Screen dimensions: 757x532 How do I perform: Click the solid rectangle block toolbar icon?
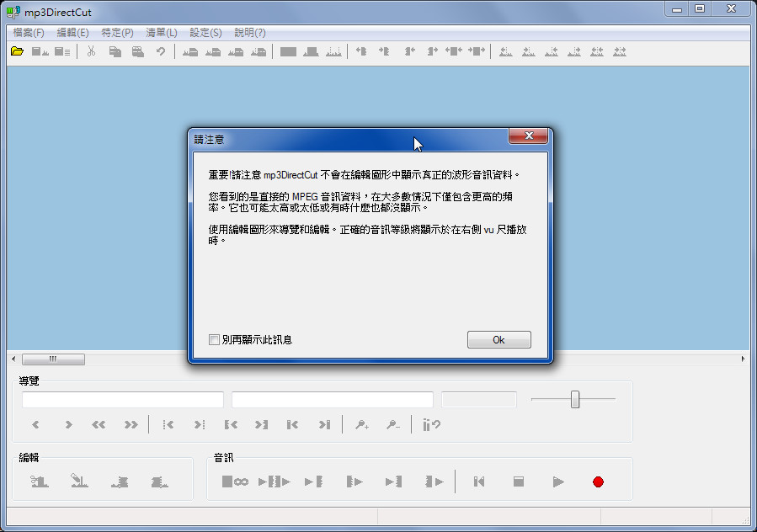pos(288,51)
